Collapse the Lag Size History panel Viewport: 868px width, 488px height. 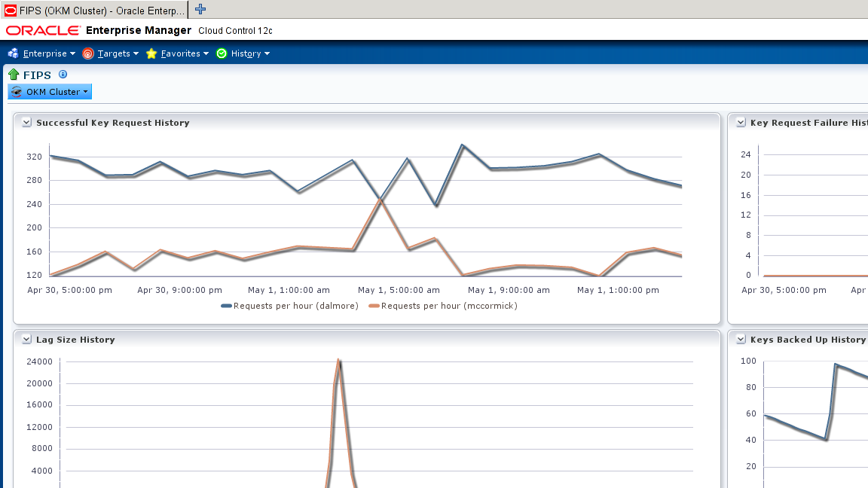[26, 340]
